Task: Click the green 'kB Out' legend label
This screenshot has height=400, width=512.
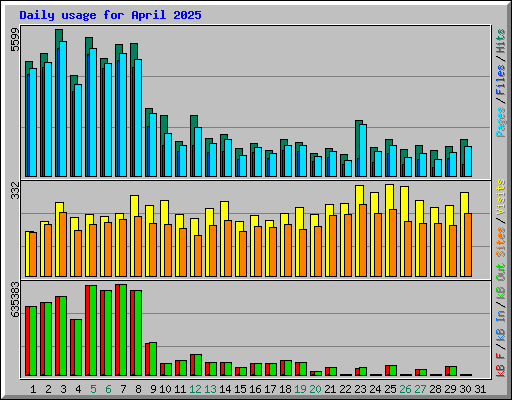Action: (500, 281)
